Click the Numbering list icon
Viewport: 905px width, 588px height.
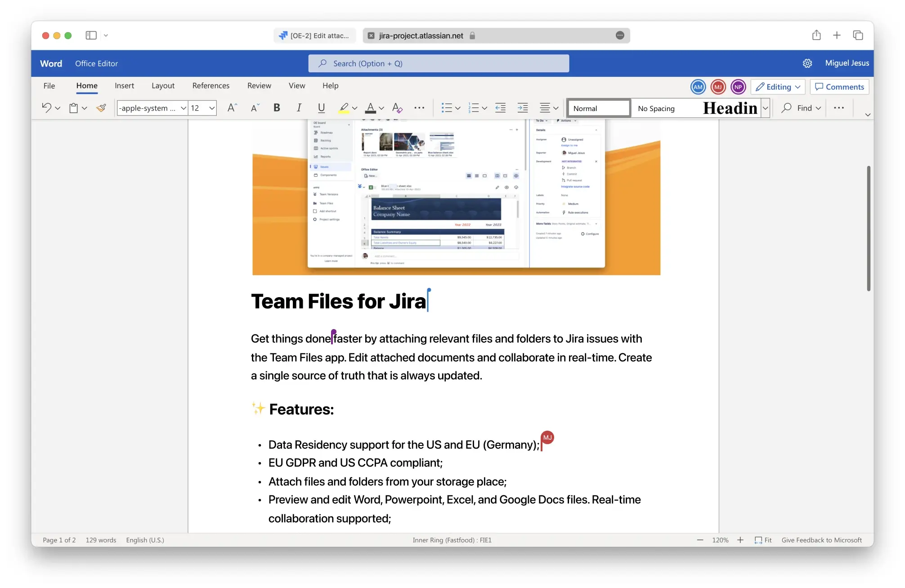(x=474, y=108)
